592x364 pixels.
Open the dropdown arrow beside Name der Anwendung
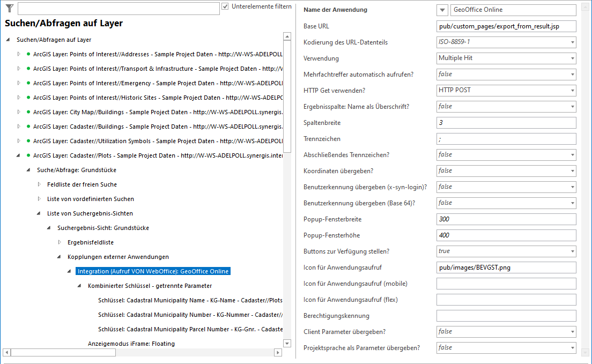coord(441,10)
